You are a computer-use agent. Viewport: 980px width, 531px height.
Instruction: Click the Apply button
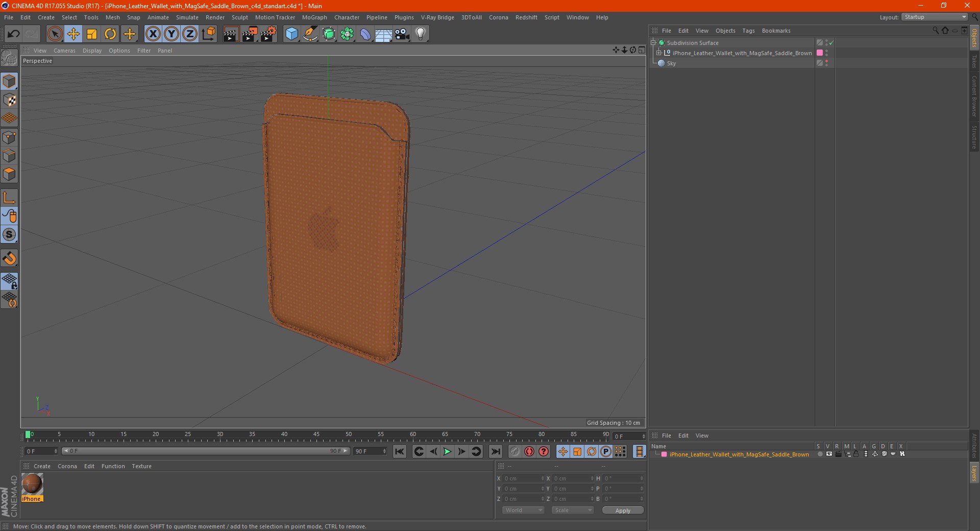[x=623, y=511]
